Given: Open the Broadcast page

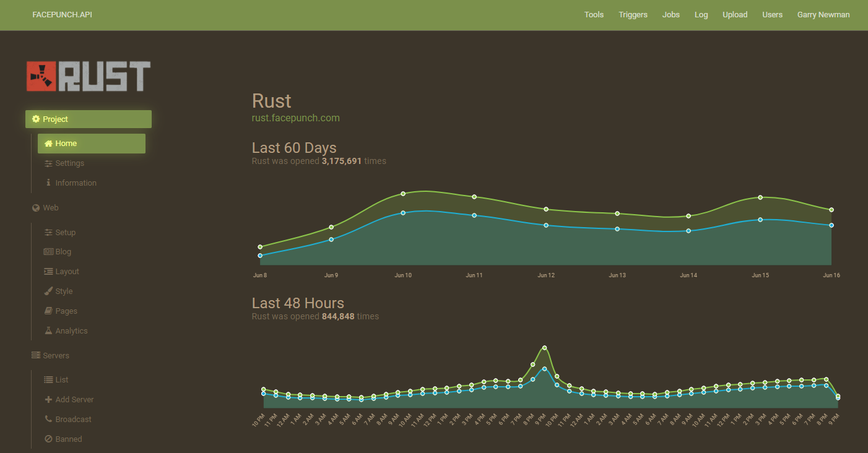Looking at the screenshot, I should pyautogui.click(x=68, y=420).
